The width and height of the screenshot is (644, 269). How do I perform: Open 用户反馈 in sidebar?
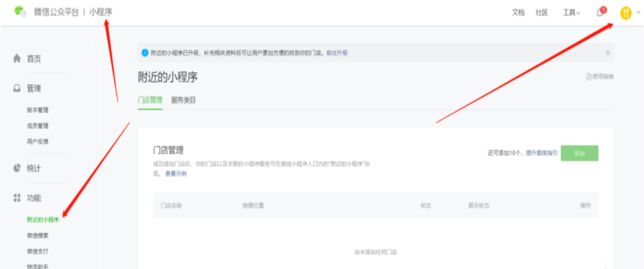point(37,141)
